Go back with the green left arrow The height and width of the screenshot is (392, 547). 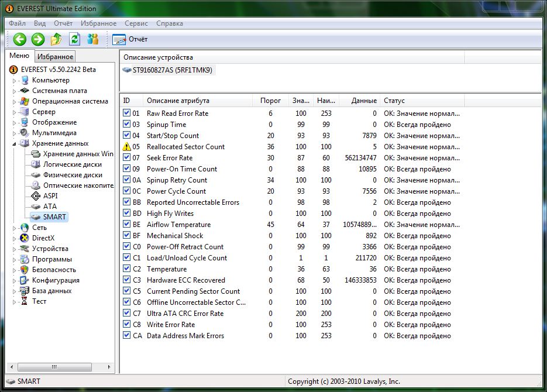coord(20,39)
